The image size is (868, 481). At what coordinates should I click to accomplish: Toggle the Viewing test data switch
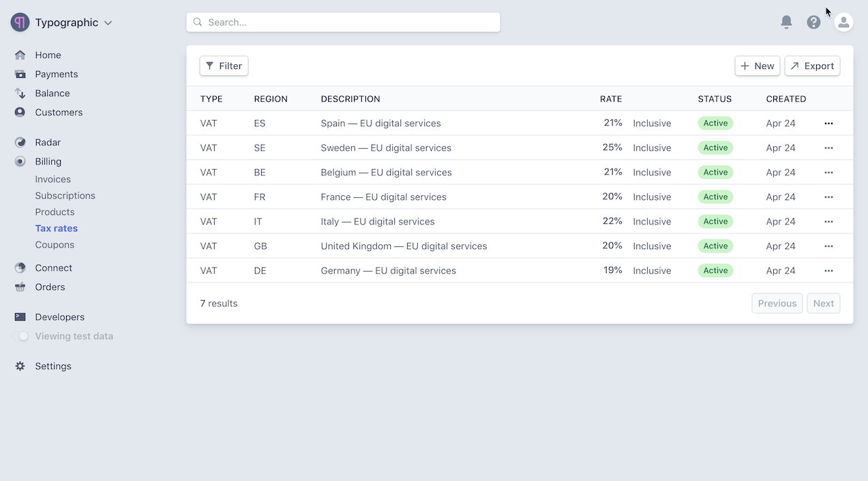20,336
